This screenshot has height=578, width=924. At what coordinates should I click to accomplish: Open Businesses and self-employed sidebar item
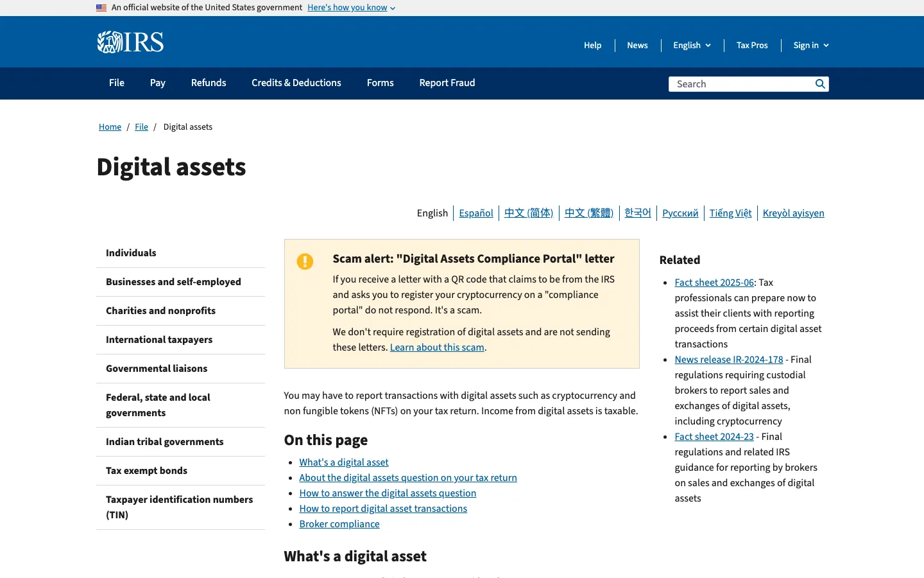pyautogui.click(x=180, y=282)
